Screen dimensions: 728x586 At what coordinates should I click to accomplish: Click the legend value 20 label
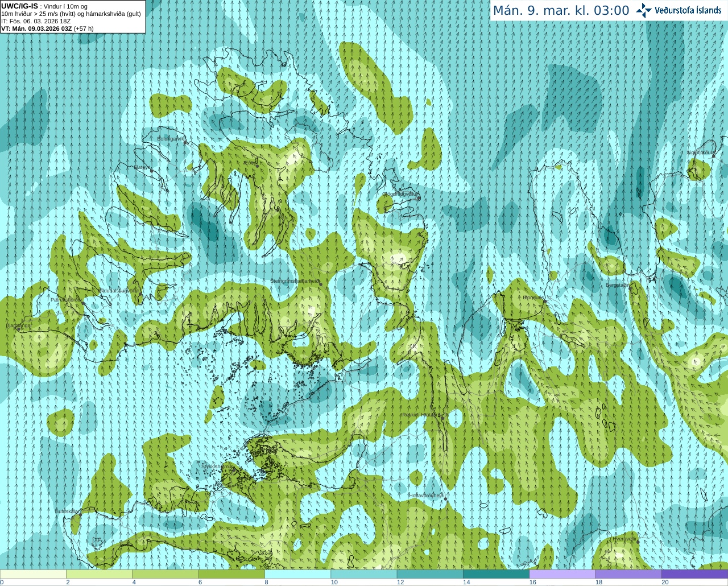pos(665,582)
